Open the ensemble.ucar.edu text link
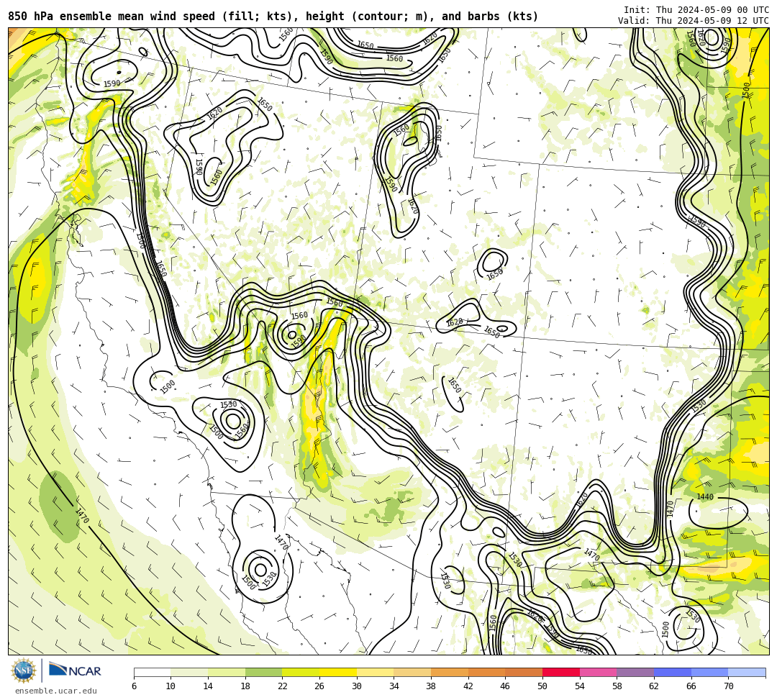This screenshot has width=777, height=700. coord(55,691)
